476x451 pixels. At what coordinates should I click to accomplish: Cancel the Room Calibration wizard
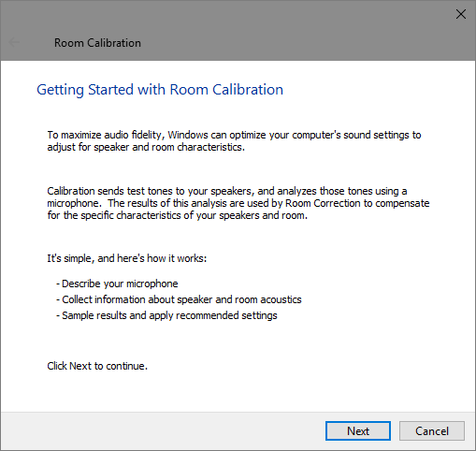pyautogui.click(x=432, y=431)
